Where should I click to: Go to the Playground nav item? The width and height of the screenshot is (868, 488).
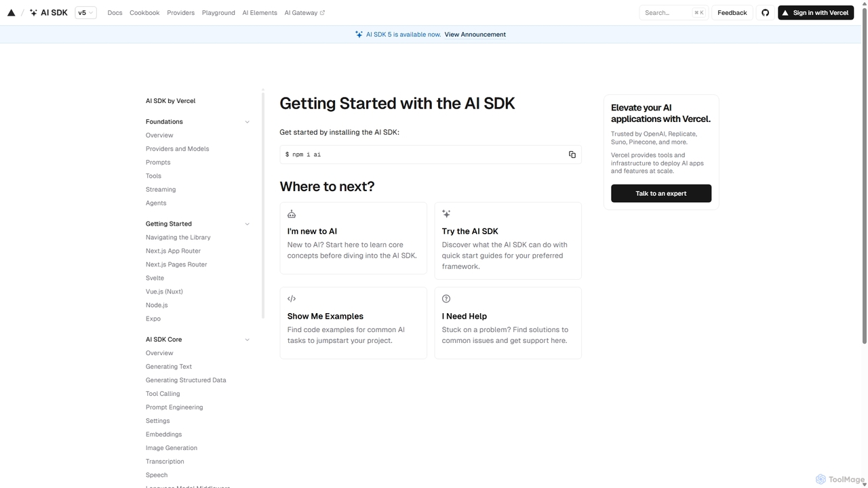218,13
